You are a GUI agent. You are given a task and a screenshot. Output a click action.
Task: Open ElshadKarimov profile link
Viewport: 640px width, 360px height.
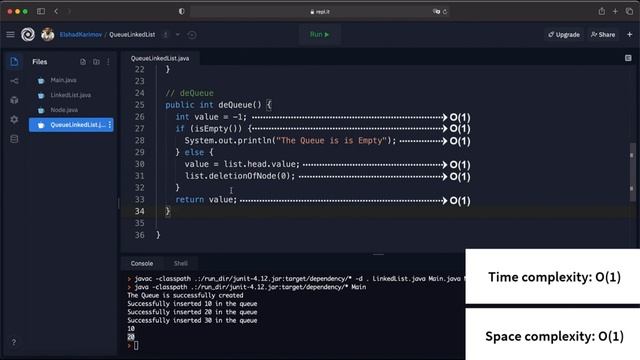coord(80,35)
